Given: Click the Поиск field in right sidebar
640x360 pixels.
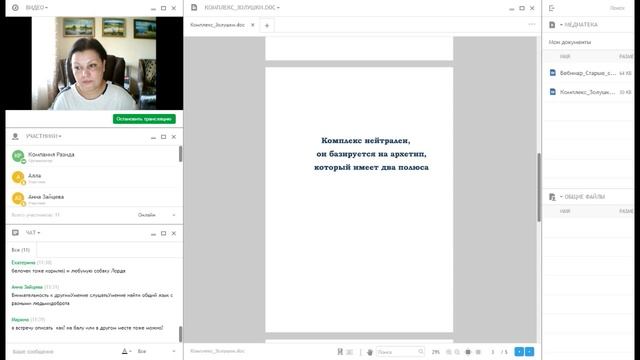Looking at the screenshot, I should pyautogui.click(x=616, y=8).
